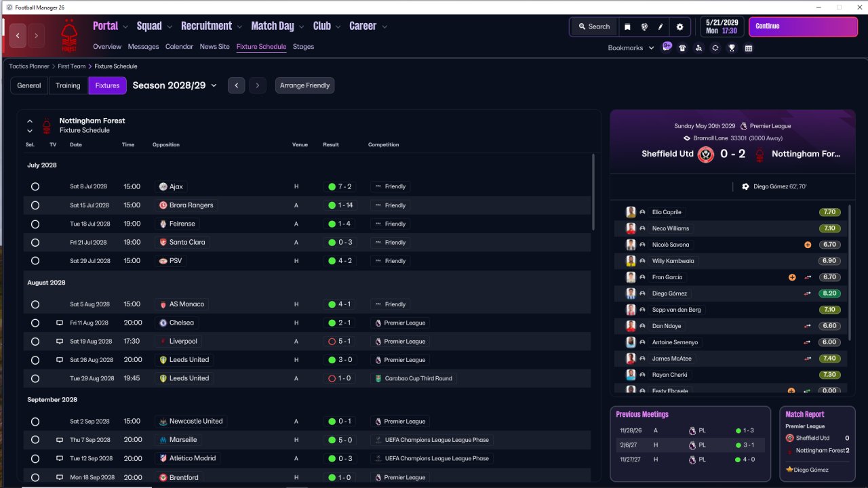
Task: Select the Feirense fixture radio button
Action: [35, 224]
